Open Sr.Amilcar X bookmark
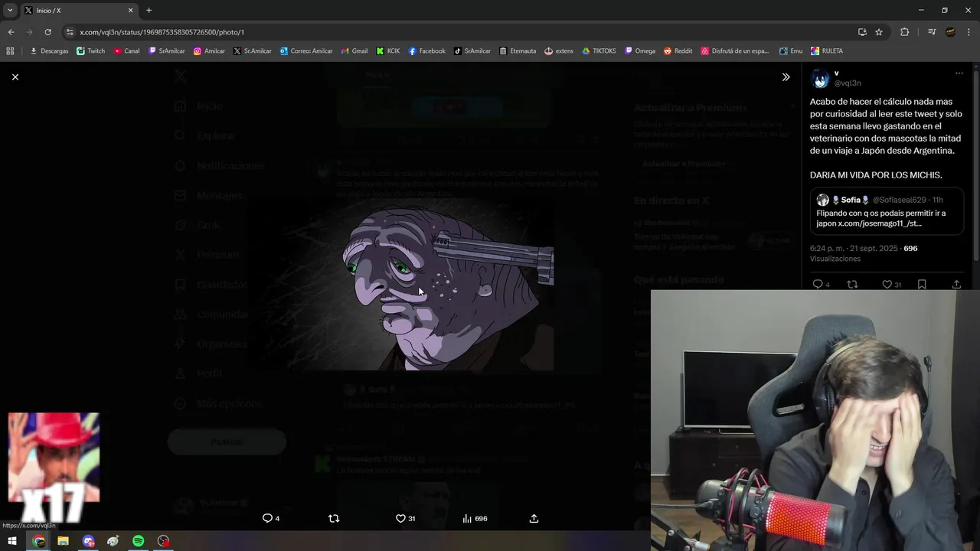Screen dimensions: 980x551 [253, 51]
